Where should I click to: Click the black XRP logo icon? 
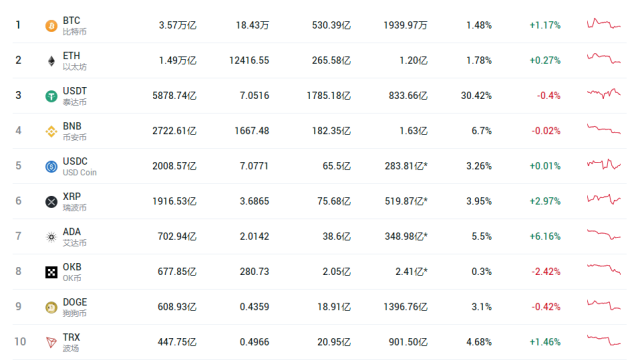pos(51,202)
